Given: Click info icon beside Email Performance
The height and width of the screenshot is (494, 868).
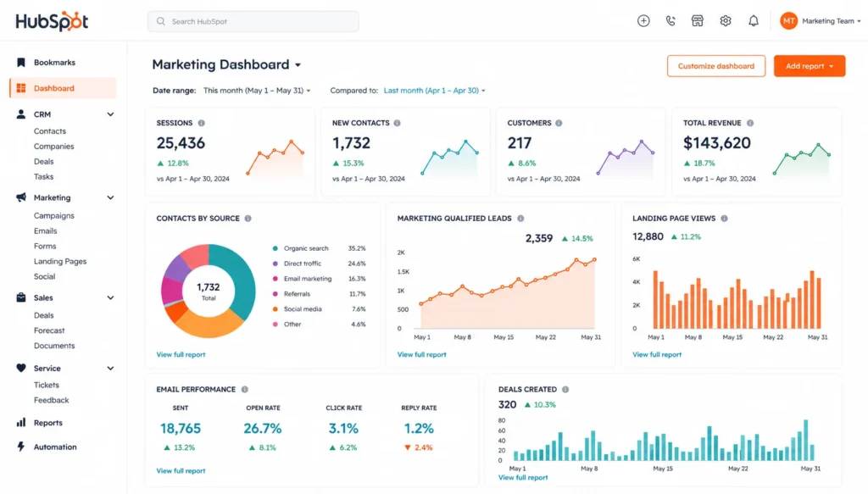Looking at the screenshot, I should 245,390.
